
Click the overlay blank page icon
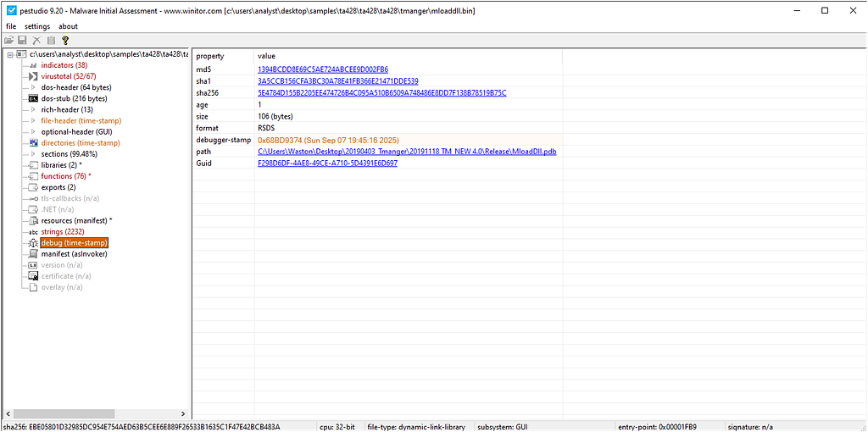click(33, 287)
